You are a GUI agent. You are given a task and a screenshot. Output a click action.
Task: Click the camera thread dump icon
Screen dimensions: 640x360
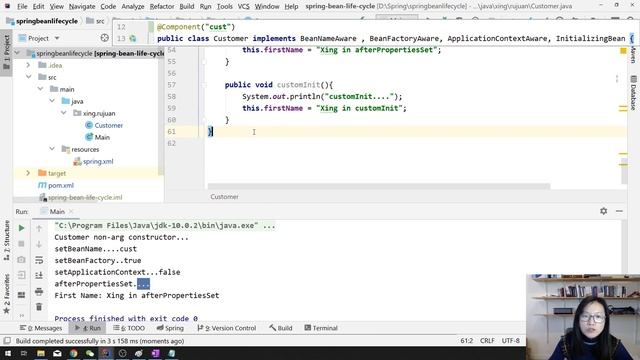coord(21,260)
